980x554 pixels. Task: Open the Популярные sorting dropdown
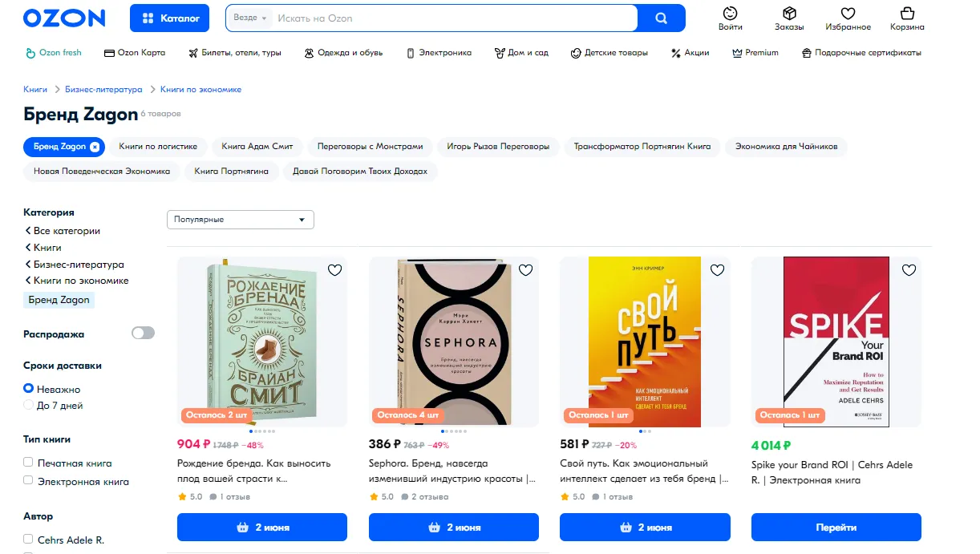[240, 220]
